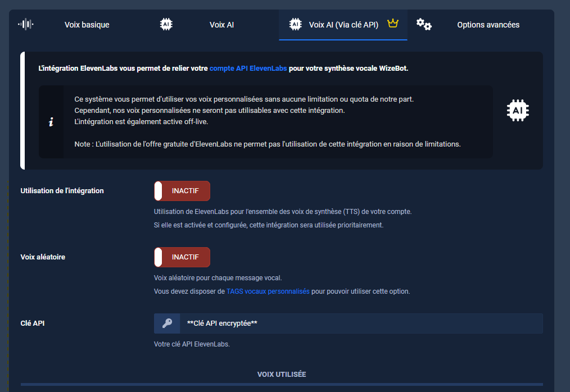Click the AI chip icon in the Via clé API tab
This screenshot has width=570, height=392.
point(295,24)
